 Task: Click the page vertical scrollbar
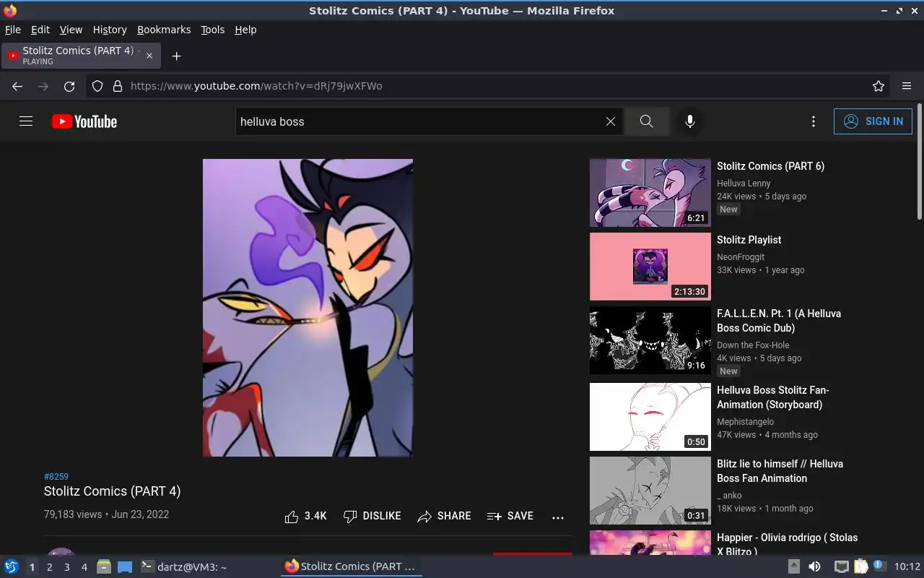(x=919, y=162)
